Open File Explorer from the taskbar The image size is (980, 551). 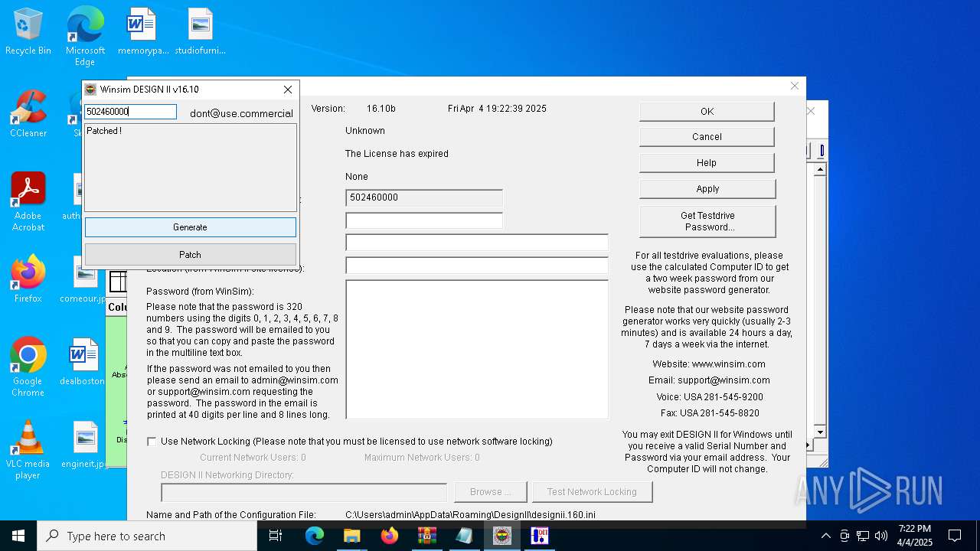352,536
